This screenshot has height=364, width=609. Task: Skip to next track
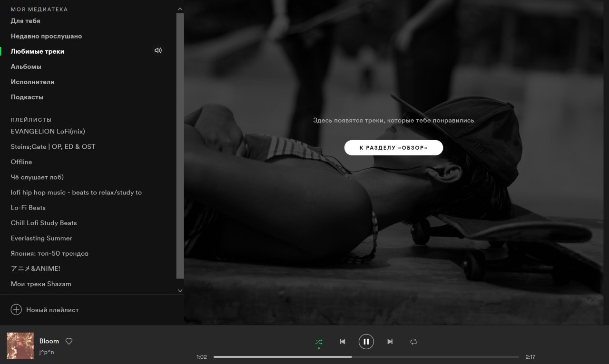pos(390,342)
